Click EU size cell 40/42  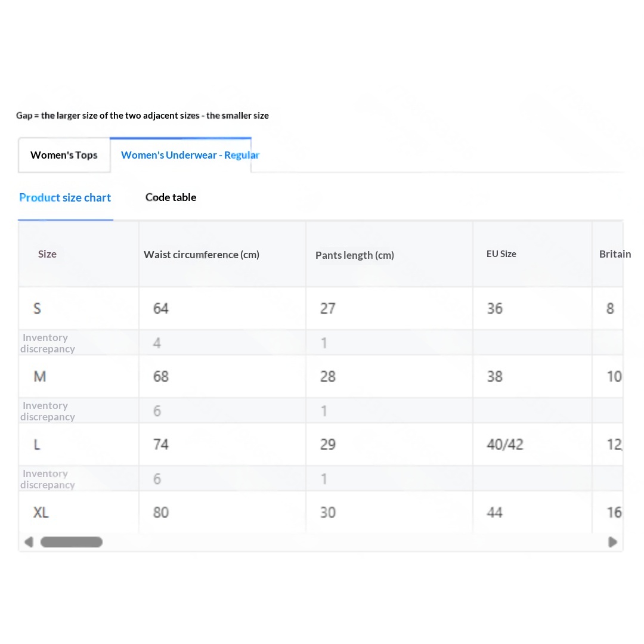click(505, 444)
